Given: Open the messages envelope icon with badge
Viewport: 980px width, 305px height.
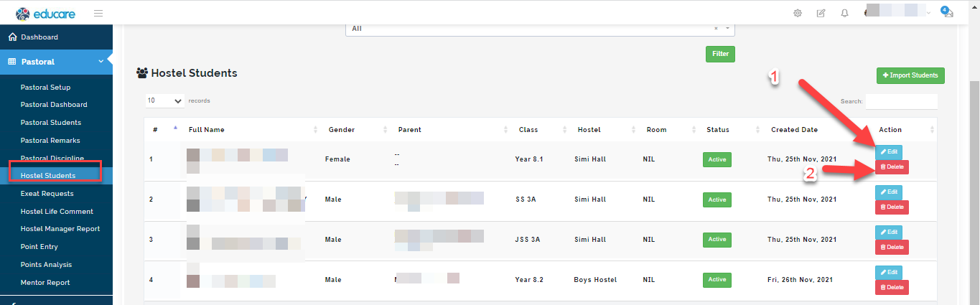Looking at the screenshot, I should pyautogui.click(x=947, y=12).
